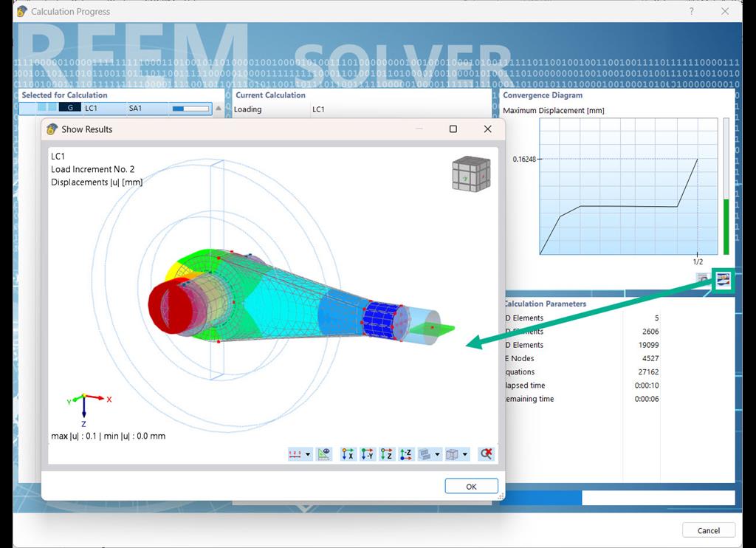This screenshot has width=756, height=548.
Task: Click the convergence diagram chart area
Action: (628, 186)
